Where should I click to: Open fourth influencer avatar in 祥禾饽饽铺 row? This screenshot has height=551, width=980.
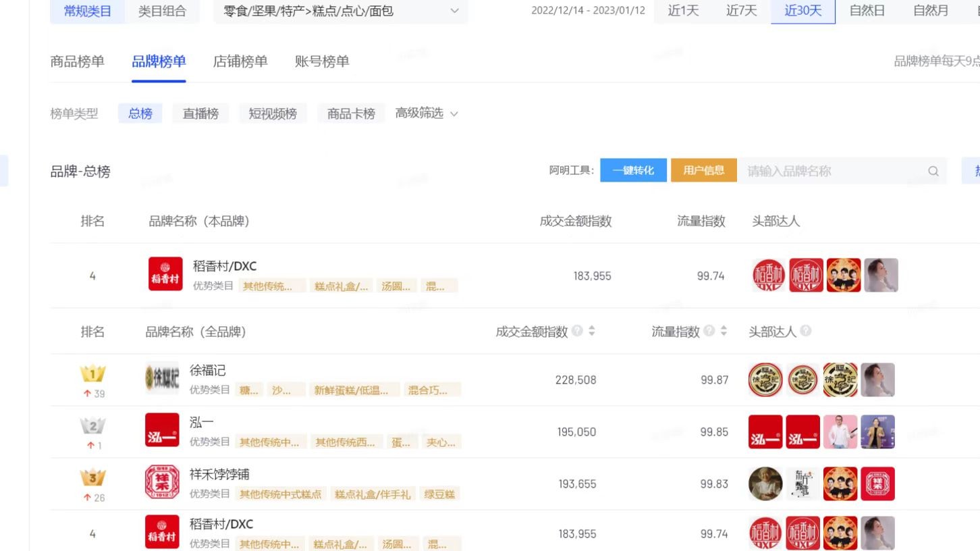tap(877, 483)
